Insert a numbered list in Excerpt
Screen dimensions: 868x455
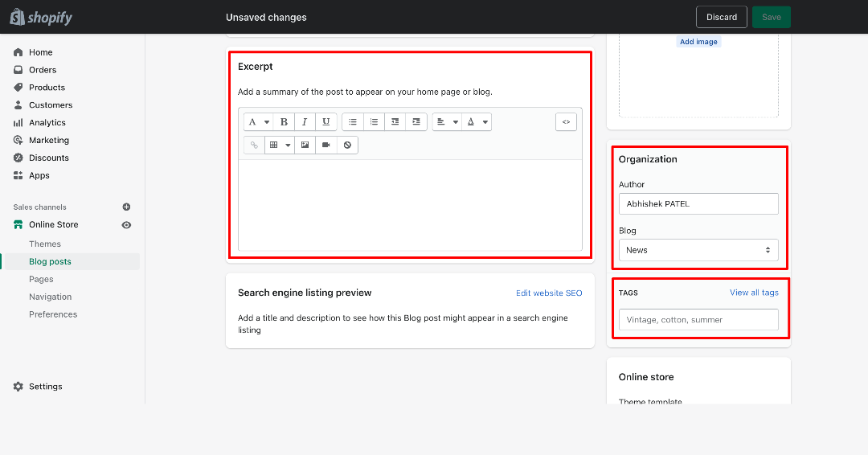point(374,121)
